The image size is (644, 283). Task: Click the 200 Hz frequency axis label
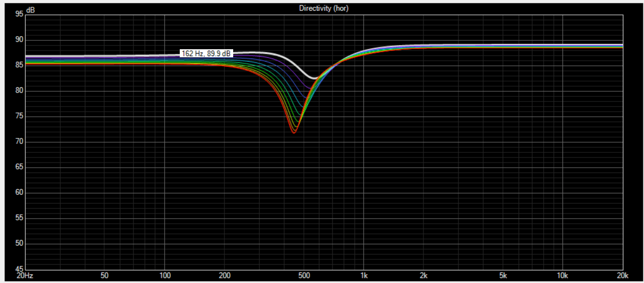(x=224, y=275)
